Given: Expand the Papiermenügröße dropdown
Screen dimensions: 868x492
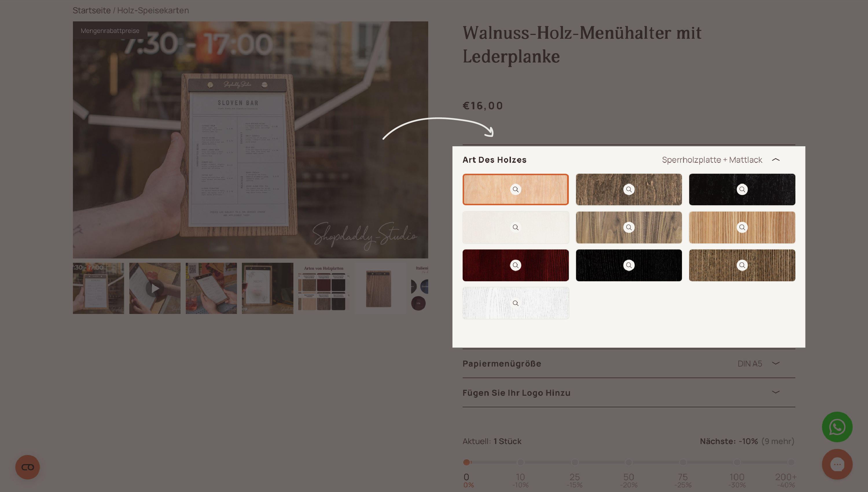Looking at the screenshot, I should pyautogui.click(x=629, y=363).
